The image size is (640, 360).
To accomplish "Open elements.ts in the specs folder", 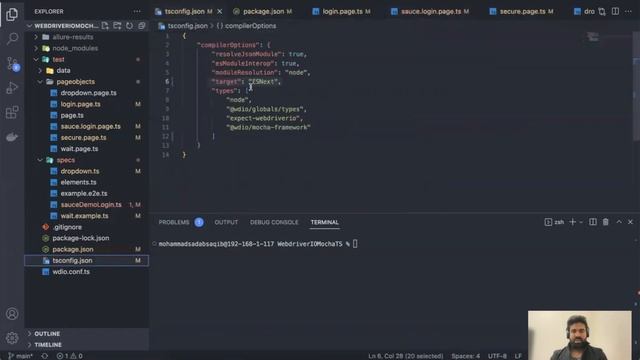I will coord(78,182).
